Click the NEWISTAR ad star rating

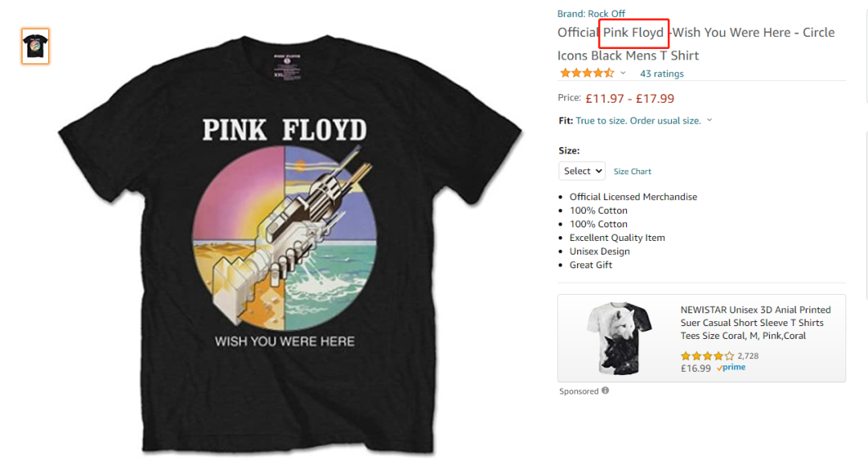point(706,356)
